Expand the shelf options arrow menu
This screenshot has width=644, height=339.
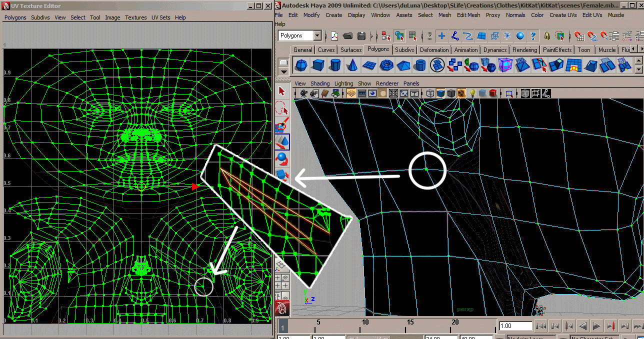point(283,71)
